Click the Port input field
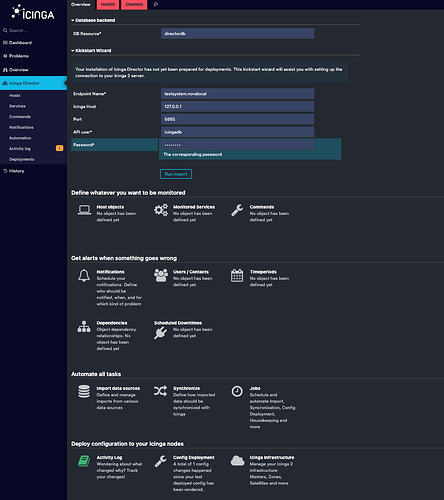444x500 pixels. point(237,119)
